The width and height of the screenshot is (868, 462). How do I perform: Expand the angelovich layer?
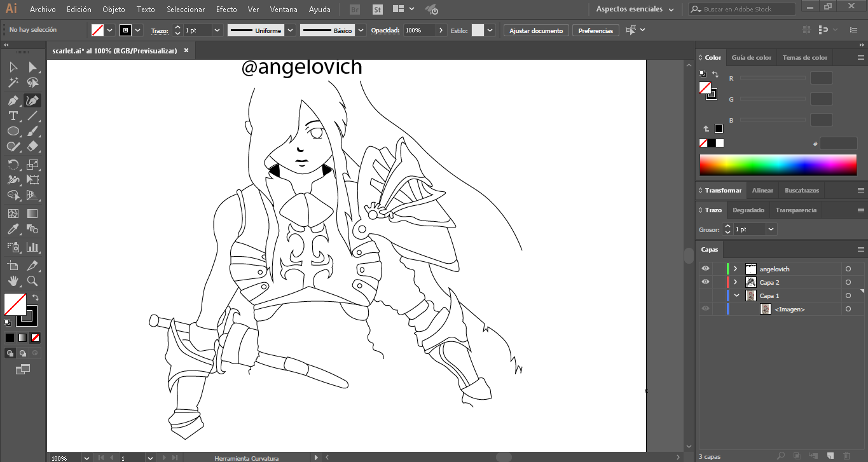(736, 269)
